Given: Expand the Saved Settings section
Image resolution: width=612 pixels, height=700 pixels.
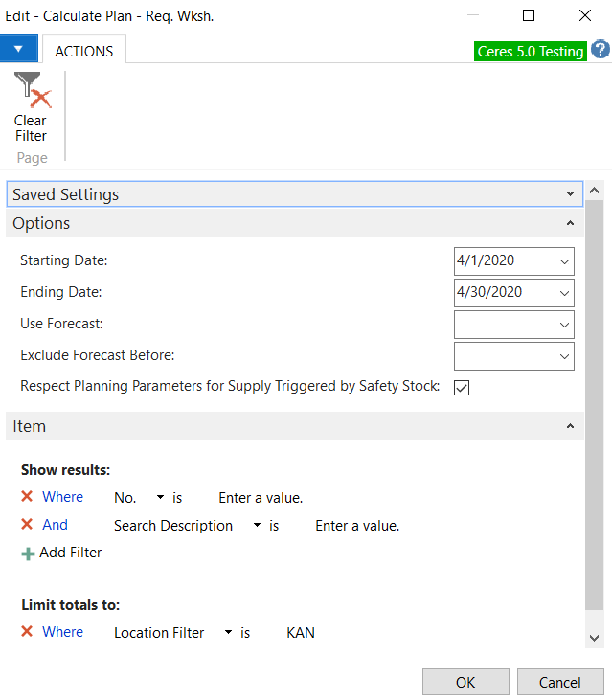Looking at the screenshot, I should (x=571, y=194).
